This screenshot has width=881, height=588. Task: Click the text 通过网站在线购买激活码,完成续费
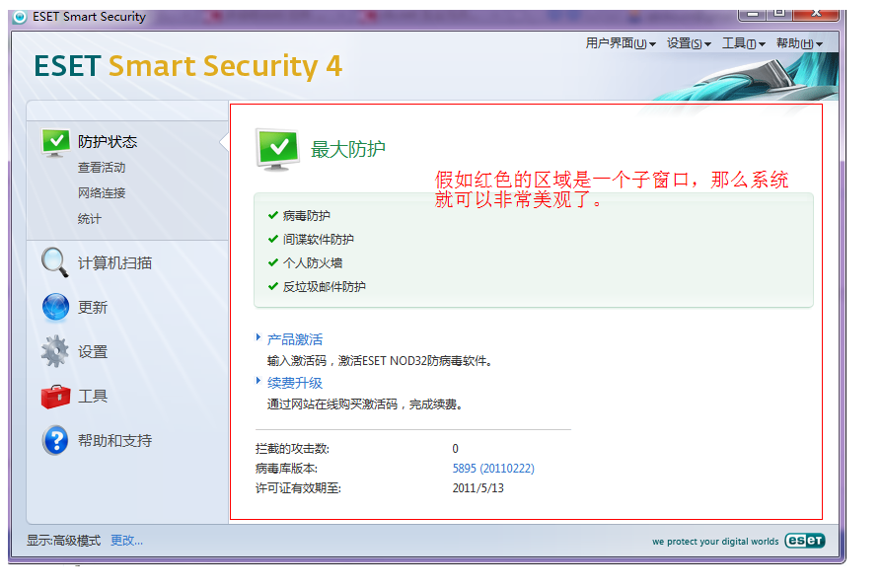click(x=365, y=404)
